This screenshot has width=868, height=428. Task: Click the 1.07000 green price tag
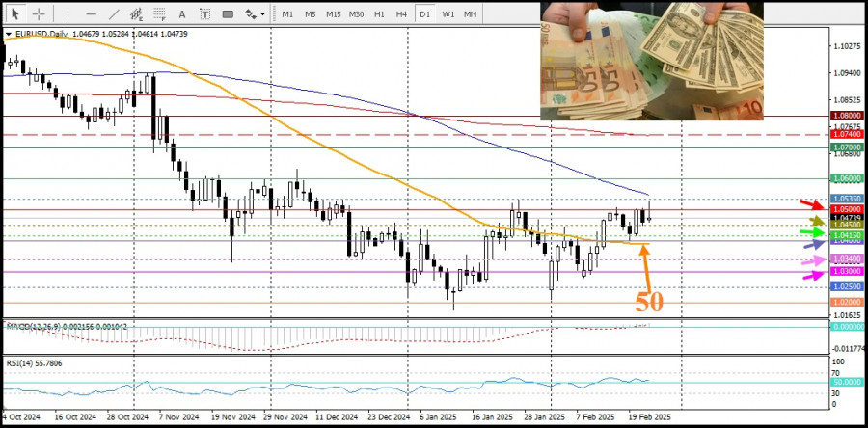tap(847, 147)
